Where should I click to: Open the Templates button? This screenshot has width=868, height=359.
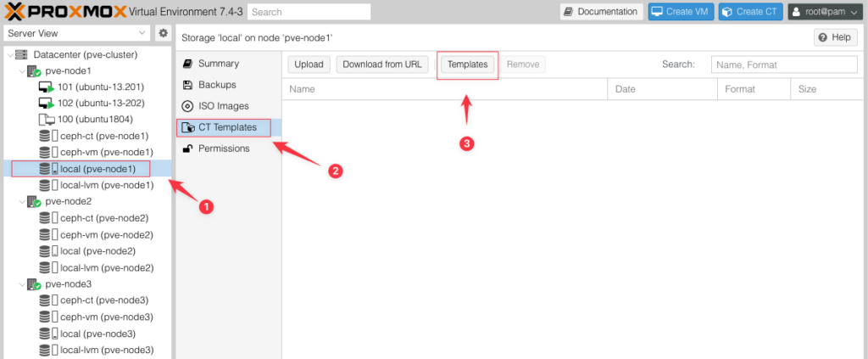(467, 65)
